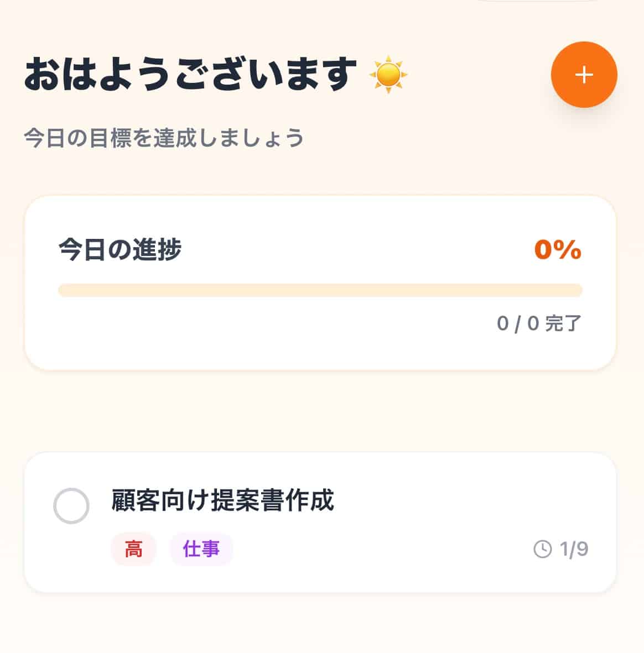Tap the orange plus add-task button
Viewport: 644px width, 653px height.
584,75
